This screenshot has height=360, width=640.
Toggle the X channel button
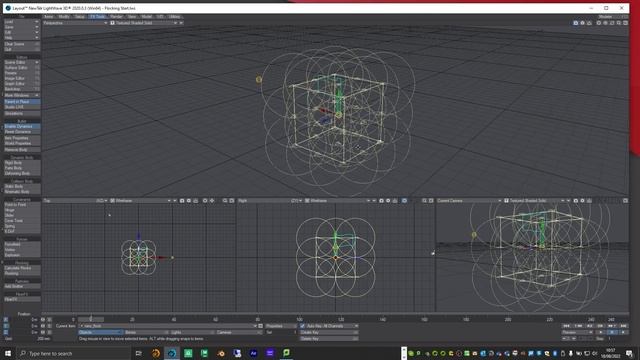(6, 320)
